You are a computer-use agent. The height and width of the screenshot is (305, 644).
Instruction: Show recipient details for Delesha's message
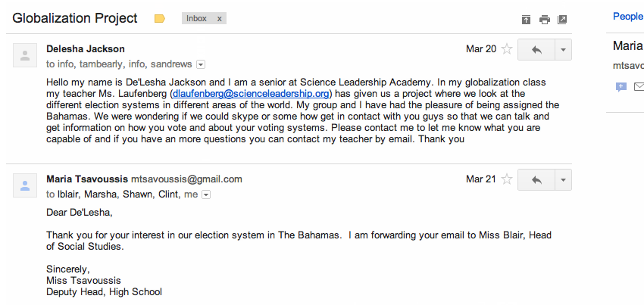[201, 64]
